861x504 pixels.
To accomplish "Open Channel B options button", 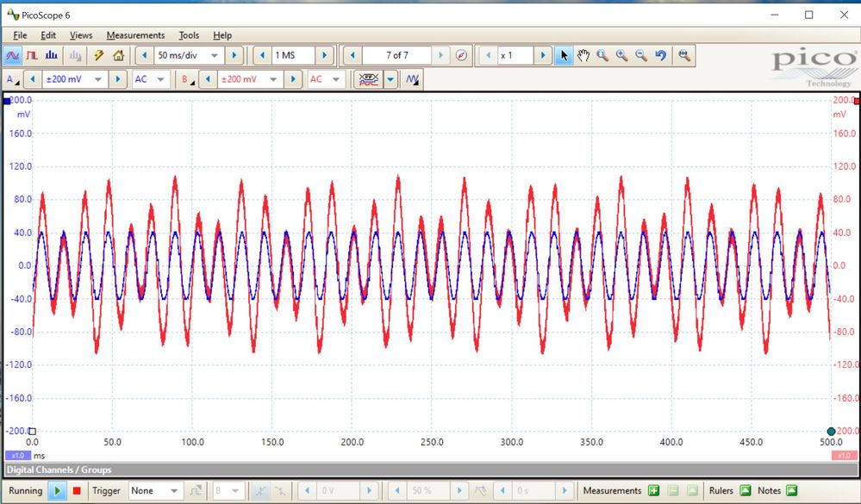I will (x=185, y=79).
